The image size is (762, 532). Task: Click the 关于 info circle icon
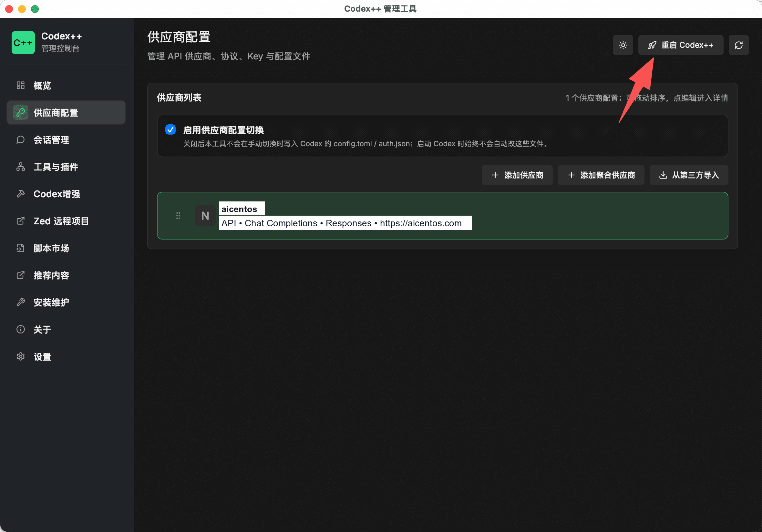(21, 330)
